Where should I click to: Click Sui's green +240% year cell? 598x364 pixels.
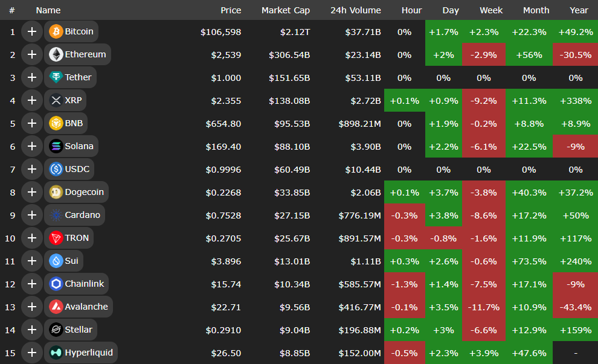click(x=576, y=261)
